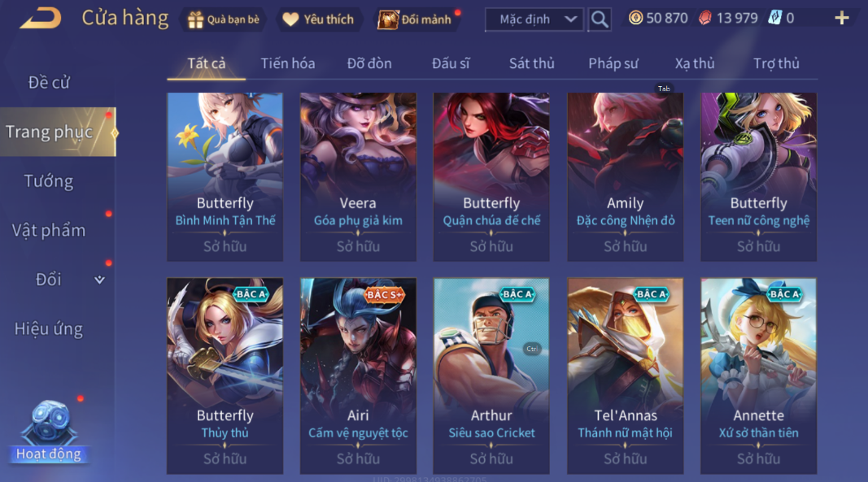
Task: Switch to the Sát thủ tab
Action: point(531,63)
